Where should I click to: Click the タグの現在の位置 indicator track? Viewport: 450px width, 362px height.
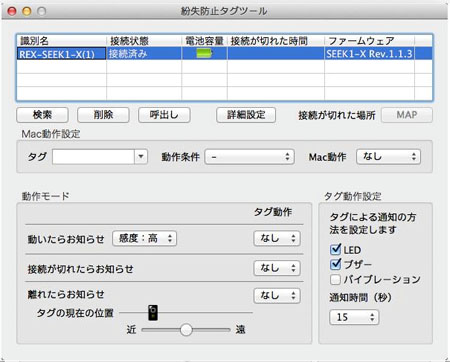pos(186,313)
